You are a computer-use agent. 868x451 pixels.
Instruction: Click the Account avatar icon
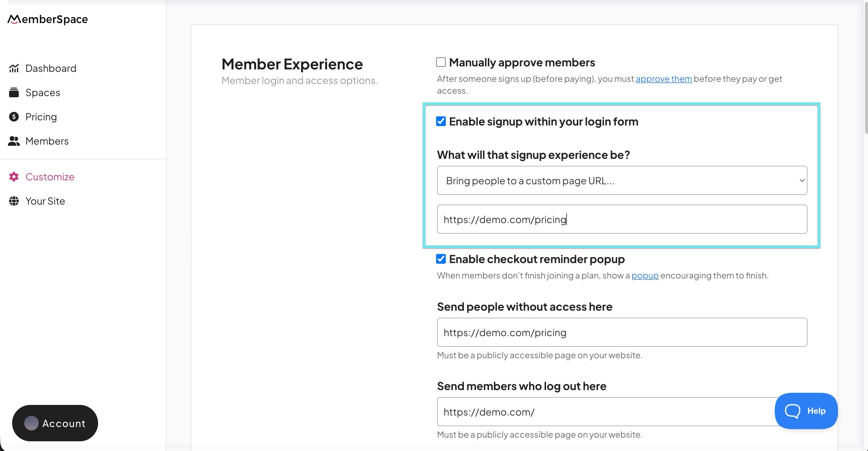tap(31, 423)
